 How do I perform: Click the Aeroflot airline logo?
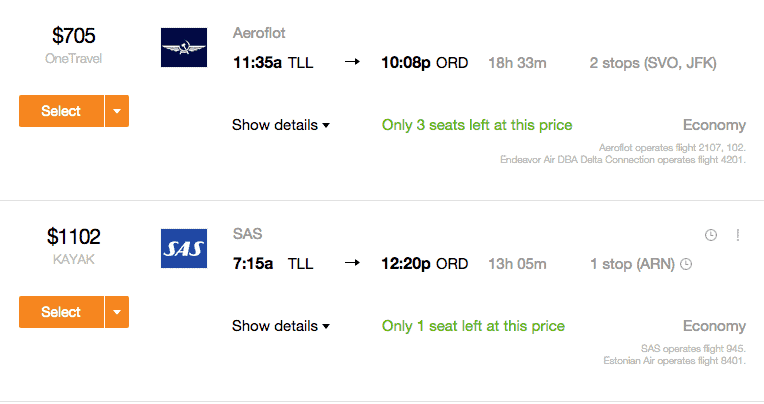tap(184, 47)
